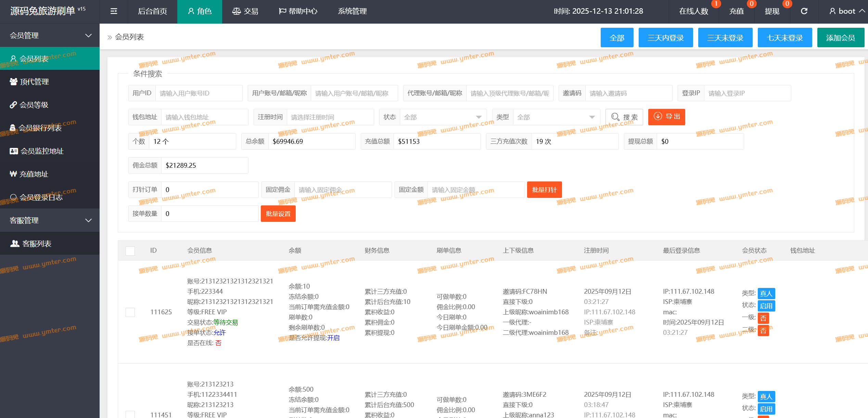Open 会员等级 sidebar item
This screenshot has width=868, height=418.
point(34,105)
